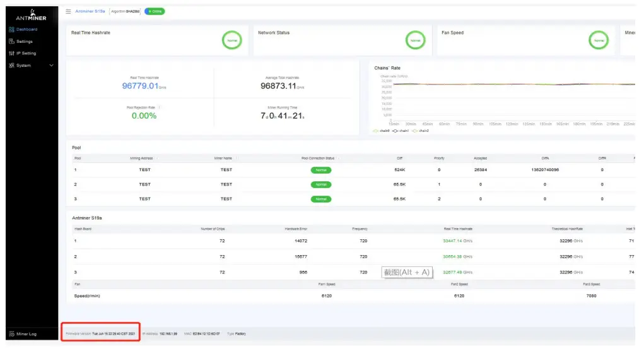Click the Real Time Hashrate Normal ring

tap(232, 40)
